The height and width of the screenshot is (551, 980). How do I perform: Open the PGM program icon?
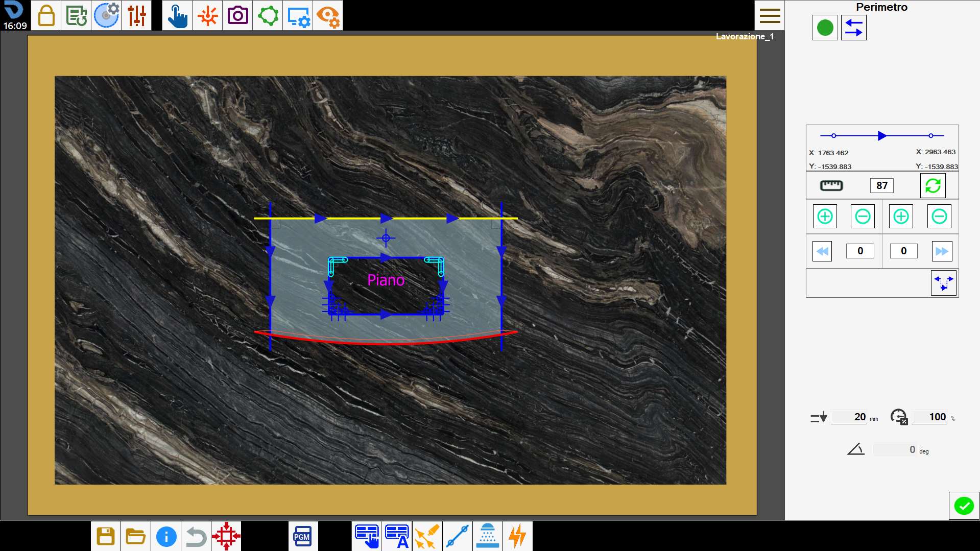(303, 536)
